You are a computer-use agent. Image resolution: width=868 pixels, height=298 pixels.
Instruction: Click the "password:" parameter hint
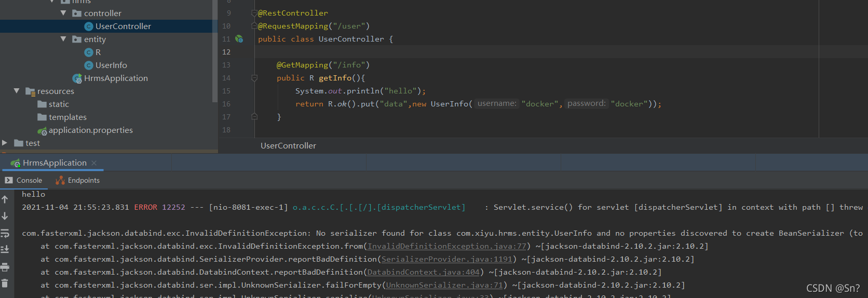[x=587, y=103]
